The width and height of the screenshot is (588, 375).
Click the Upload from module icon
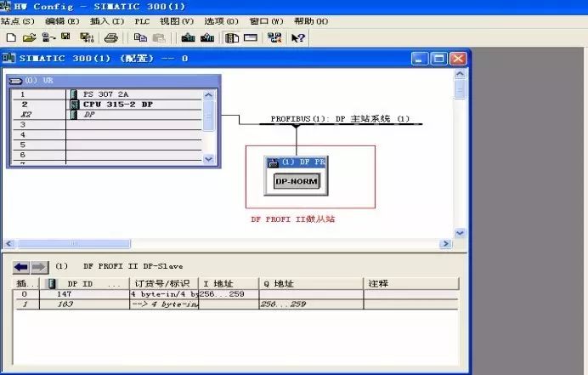[x=207, y=37]
